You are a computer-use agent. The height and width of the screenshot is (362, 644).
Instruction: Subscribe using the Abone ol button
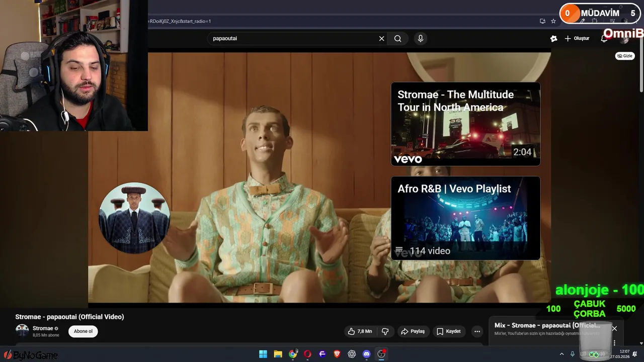83,331
